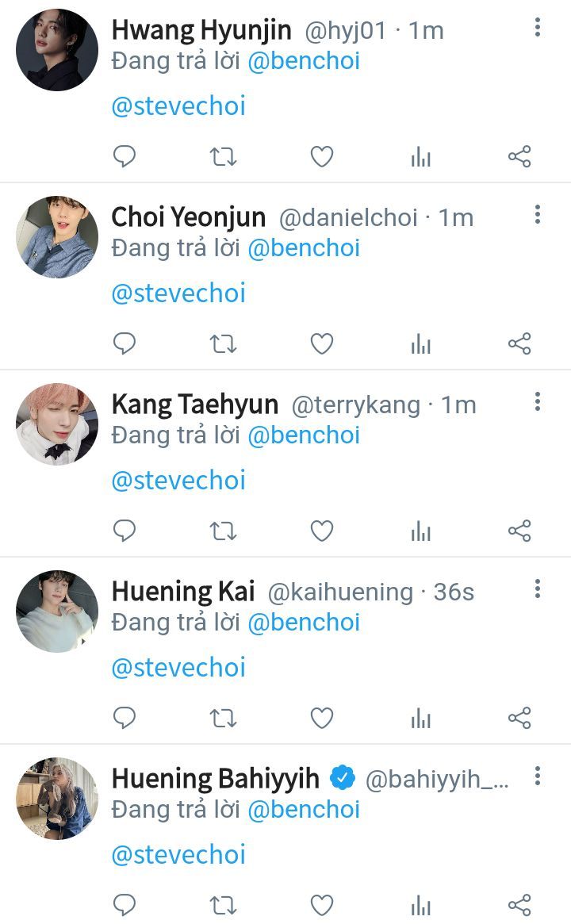Screen dimensions: 571x924
Task: Open @benchoi link in Kang Taehyun's reply
Action: (304, 435)
